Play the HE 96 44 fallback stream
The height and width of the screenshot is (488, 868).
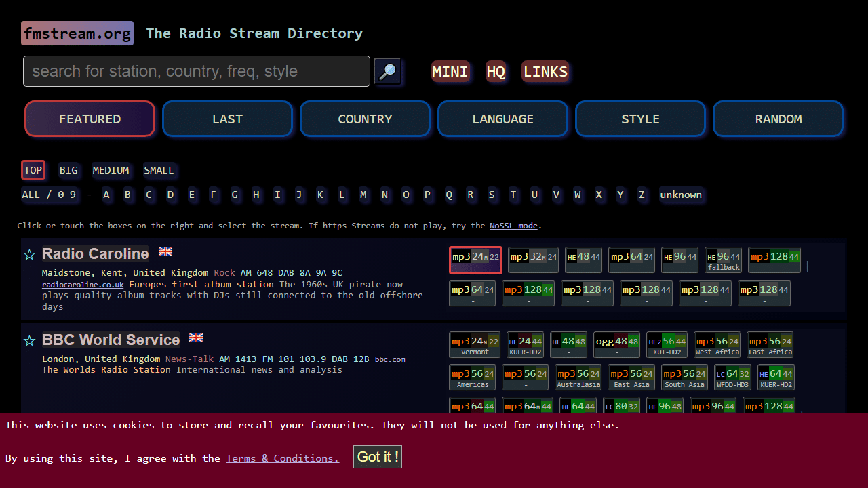point(724,260)
